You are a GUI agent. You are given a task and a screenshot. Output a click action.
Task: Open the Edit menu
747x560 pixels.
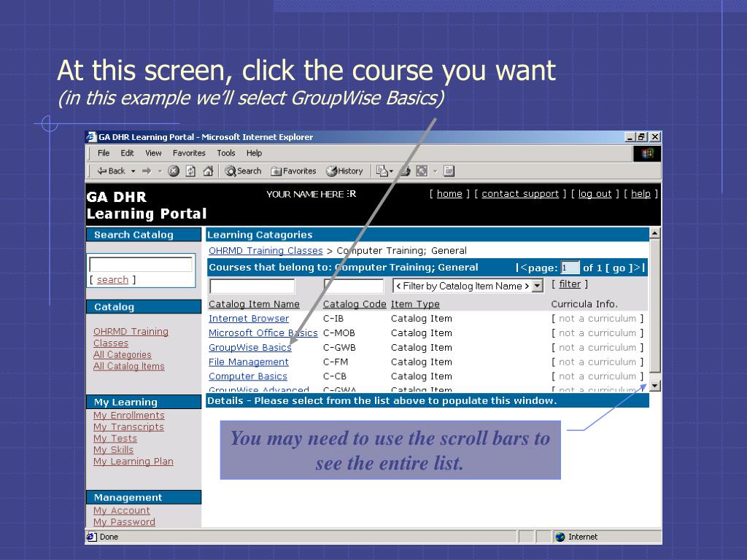click(127, 153)
